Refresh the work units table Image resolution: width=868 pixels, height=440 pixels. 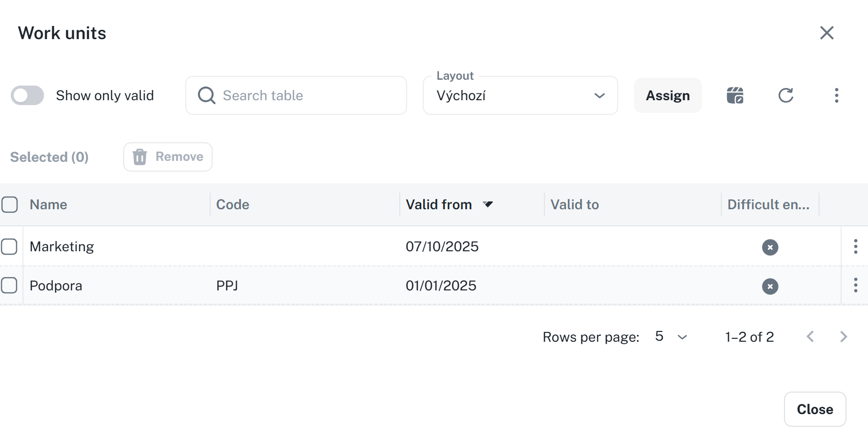point(785,95)
